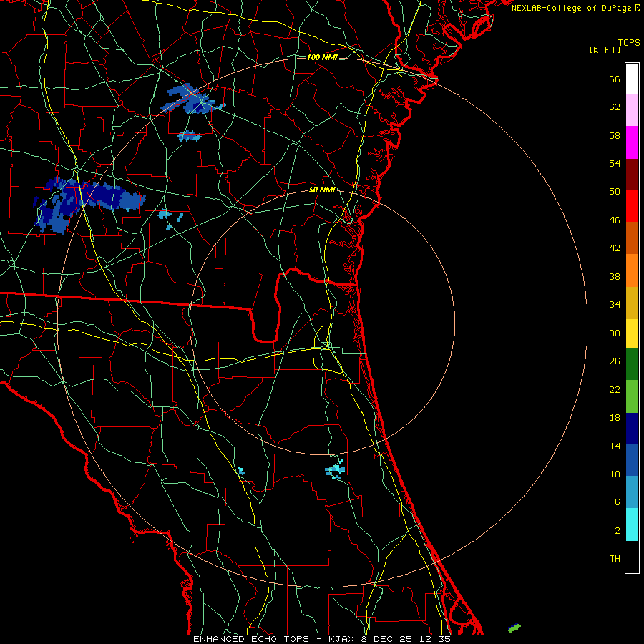
Task: Pick the cyan legend swatch
Action: coord(632,525)
